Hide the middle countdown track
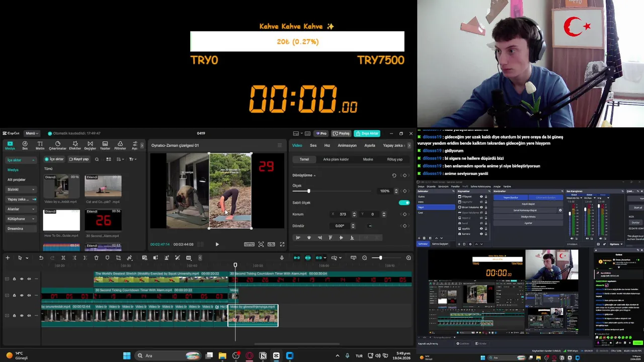The image size is (644, 362). pyautogui.click(x=22, y=295)
